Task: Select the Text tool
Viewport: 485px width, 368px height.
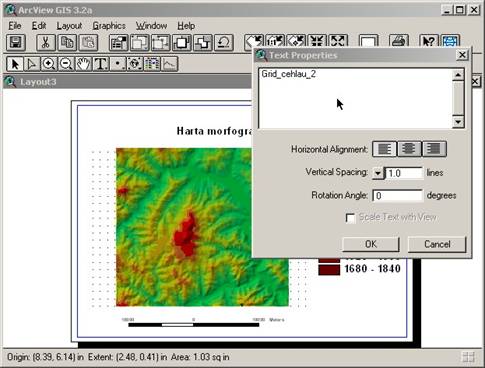Action: pos(101,64)
